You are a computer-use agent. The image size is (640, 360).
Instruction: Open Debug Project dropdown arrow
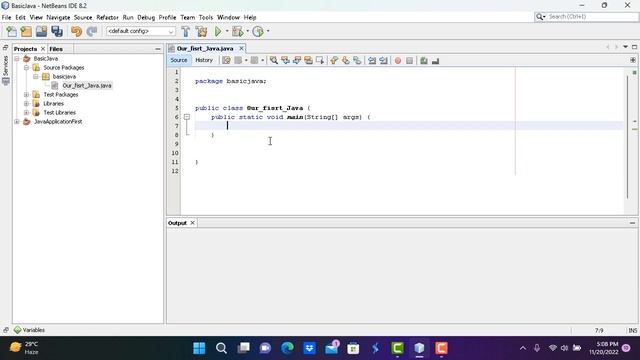point(247,31)
